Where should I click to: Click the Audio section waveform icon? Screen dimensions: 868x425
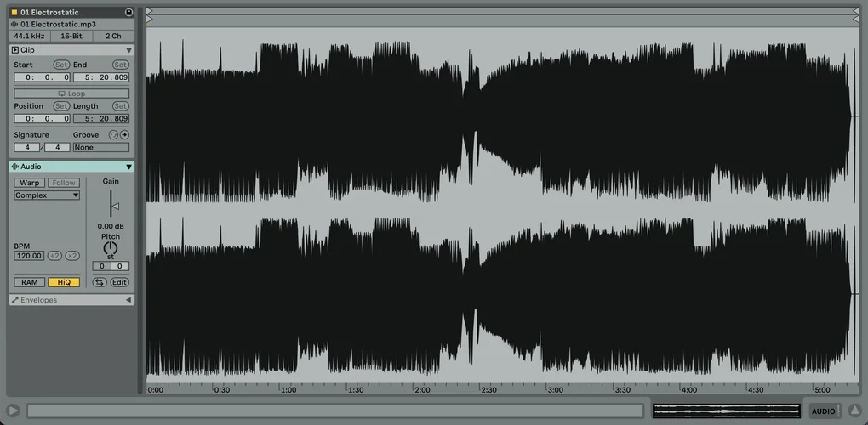point(15,167)
